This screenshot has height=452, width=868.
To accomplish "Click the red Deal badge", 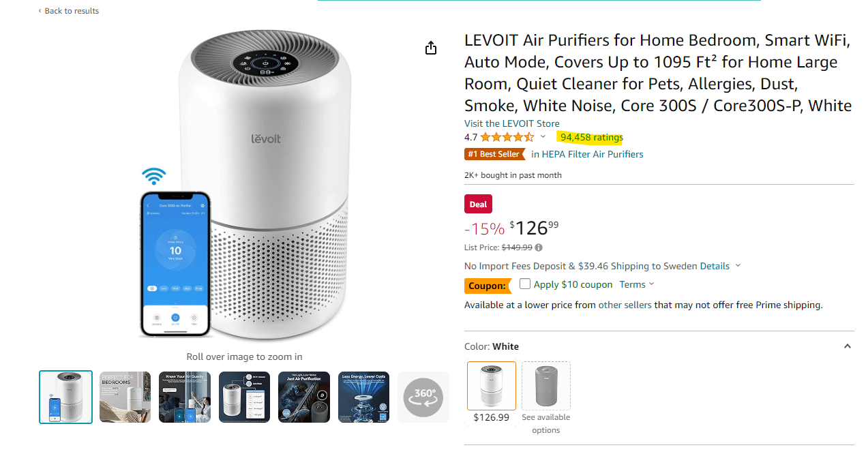I will pyautogui.click(x=478, y=204).
